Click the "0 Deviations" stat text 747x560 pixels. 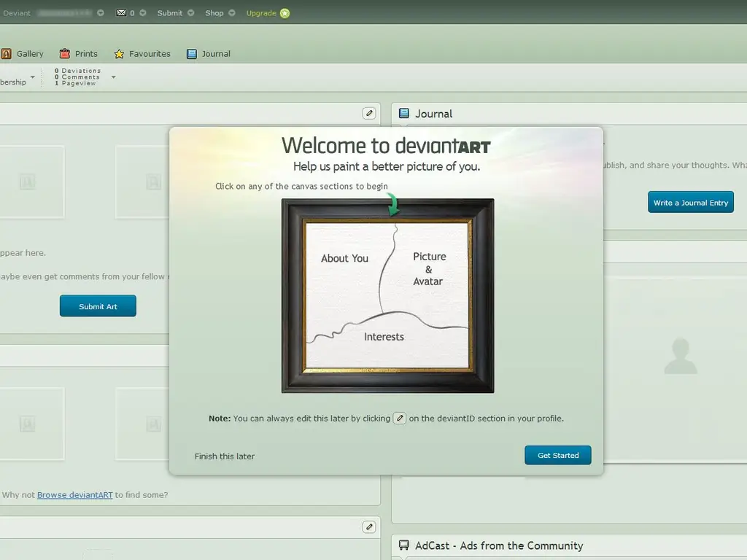[x=77, y=71]
